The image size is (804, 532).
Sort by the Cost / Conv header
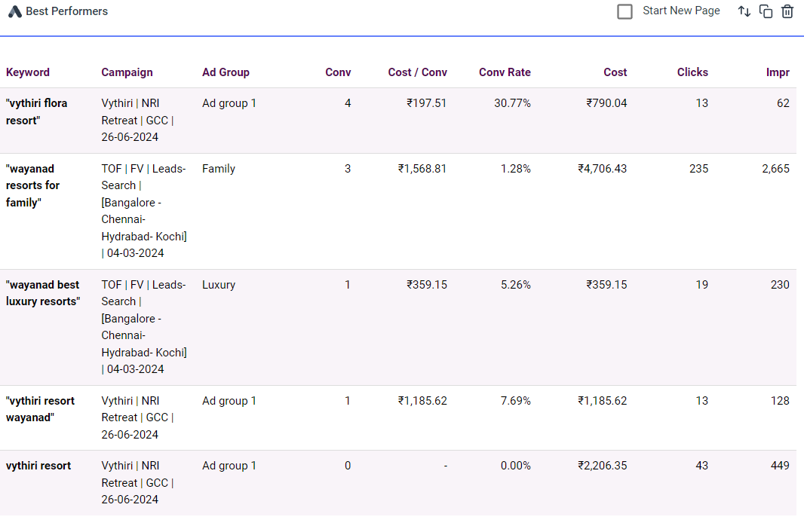pos(417,72)
